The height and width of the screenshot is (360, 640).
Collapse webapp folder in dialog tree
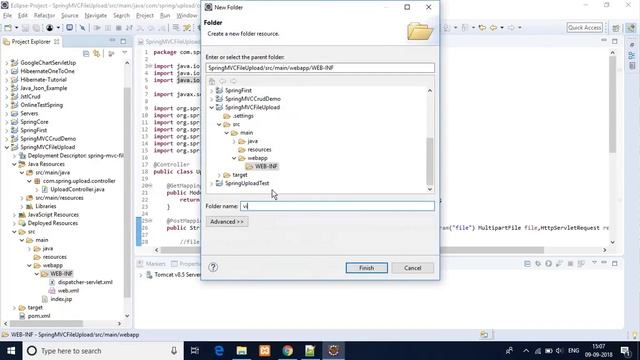[x=234, y=158]
